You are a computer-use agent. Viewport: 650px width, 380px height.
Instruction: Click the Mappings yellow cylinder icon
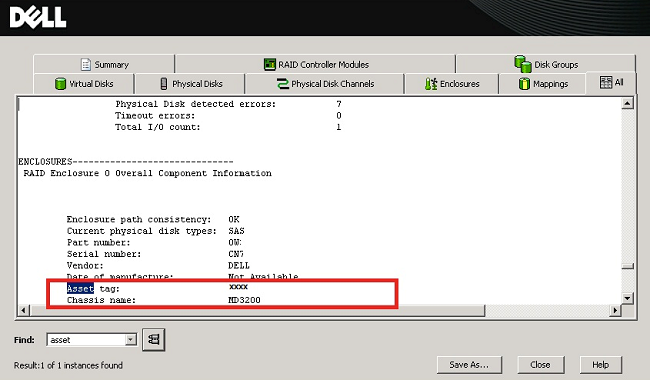tap(524, 84)
